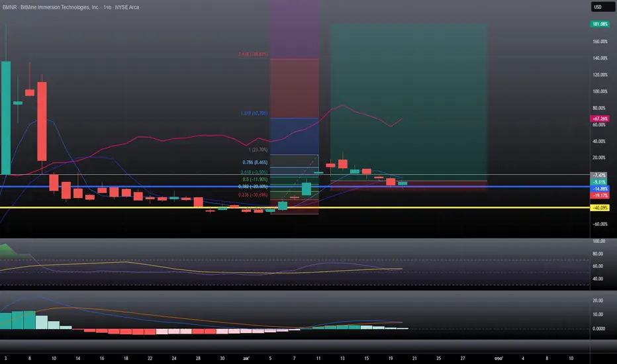617x364 pixels.
Task: Click the green long position target box
Action: tap(409, 102)
